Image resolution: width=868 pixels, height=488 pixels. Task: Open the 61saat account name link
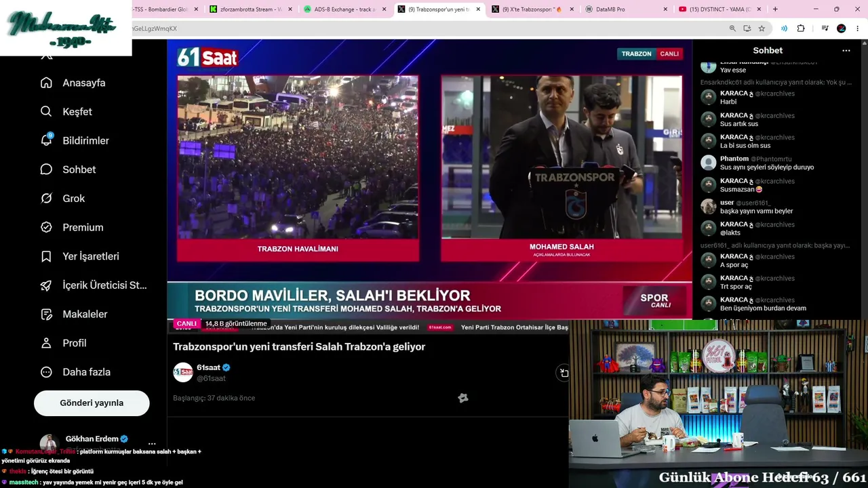(x=208, y=367)
